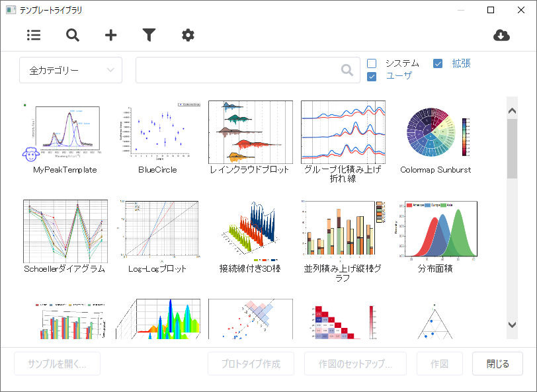Uncheck the 拡張 checkbox
Image resolution: width=537 pixels, height=392 pixels.
[x=438, y=63]
